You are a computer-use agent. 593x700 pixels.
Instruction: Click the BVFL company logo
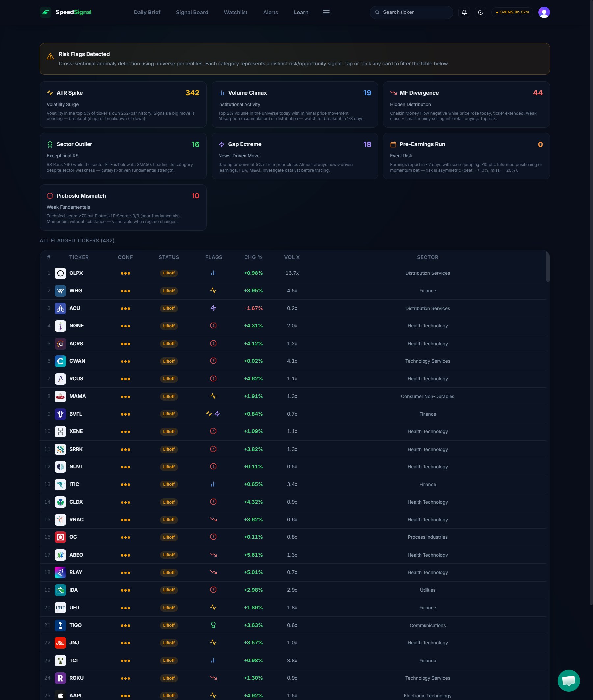pyautogui.click(x=60, y=414)
